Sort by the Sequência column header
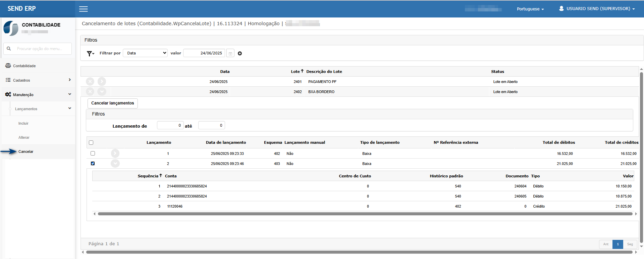644x259 pixels. coord(150,176)
